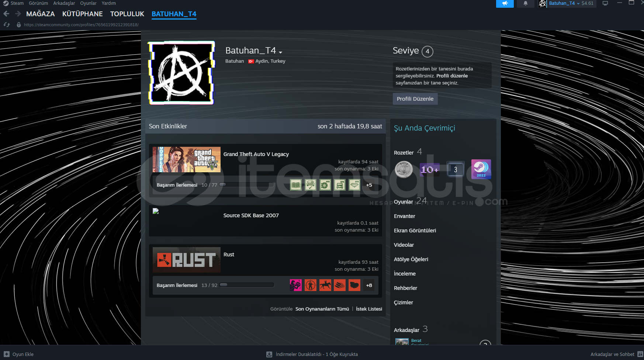Image resolution: width=644 pixels, height=360 pixels.
Task: Click the Grand Theft Auto V banner image
Action: pyautogui.click(x=187, y=160)
